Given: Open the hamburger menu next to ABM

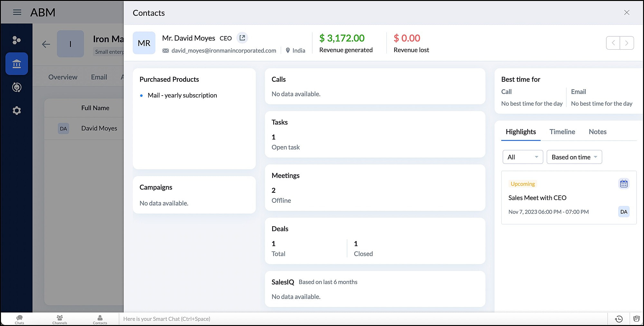Looking at the screenshot, I should (17, 12).
